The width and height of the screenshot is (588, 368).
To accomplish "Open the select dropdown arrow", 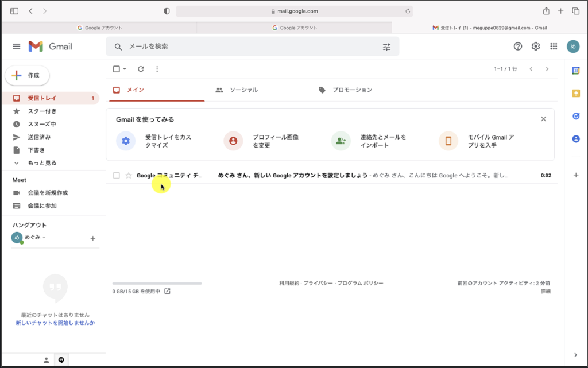I will tap(125, 69).
